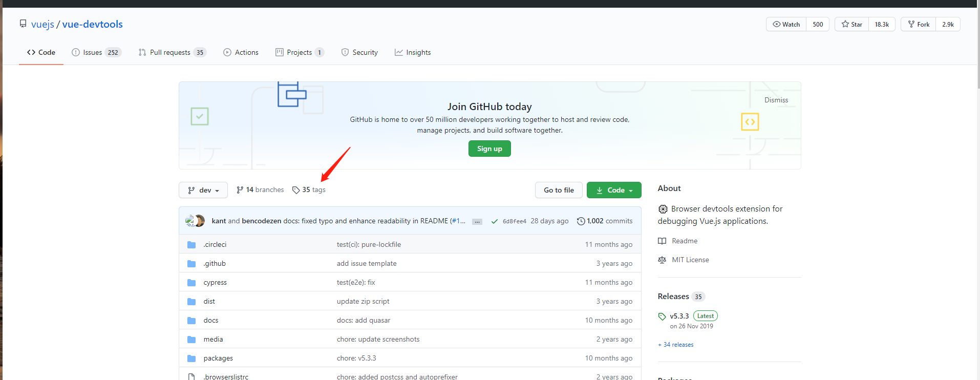Viewport: 980px width, 380px height.
Task: Open commit 'chore: v5.3.3'
Action: coord(356,358)
